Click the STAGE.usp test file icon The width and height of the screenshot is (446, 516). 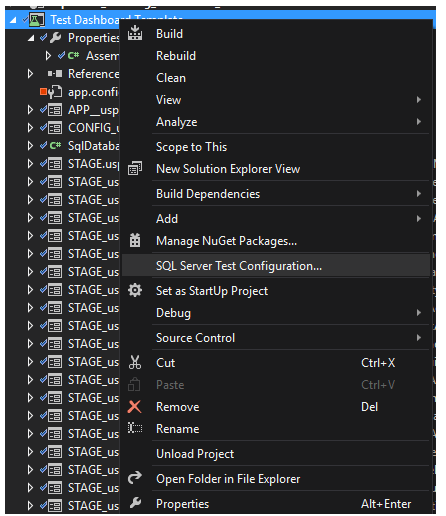coord(55,164)
